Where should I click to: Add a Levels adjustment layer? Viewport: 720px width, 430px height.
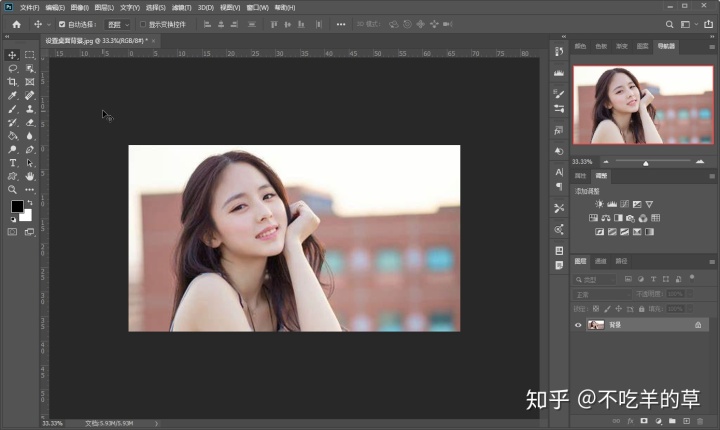(x=612, y=204)
